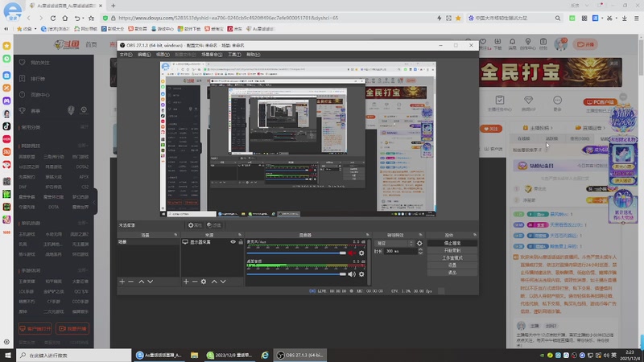Screen dimensions: 644x362
Task: Open OBS 设置 button
Action: pos(452,265)
